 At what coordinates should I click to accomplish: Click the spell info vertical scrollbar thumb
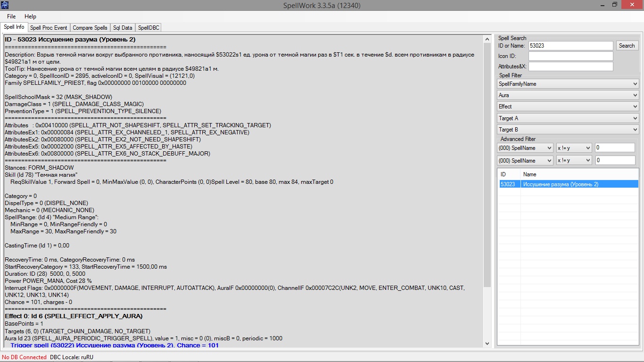(x=487, y=165)
